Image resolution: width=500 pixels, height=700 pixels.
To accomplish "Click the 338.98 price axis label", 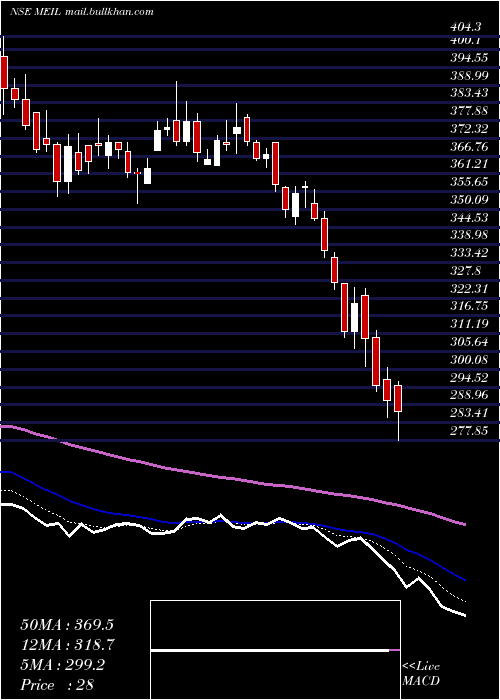I will coord(470,235).
